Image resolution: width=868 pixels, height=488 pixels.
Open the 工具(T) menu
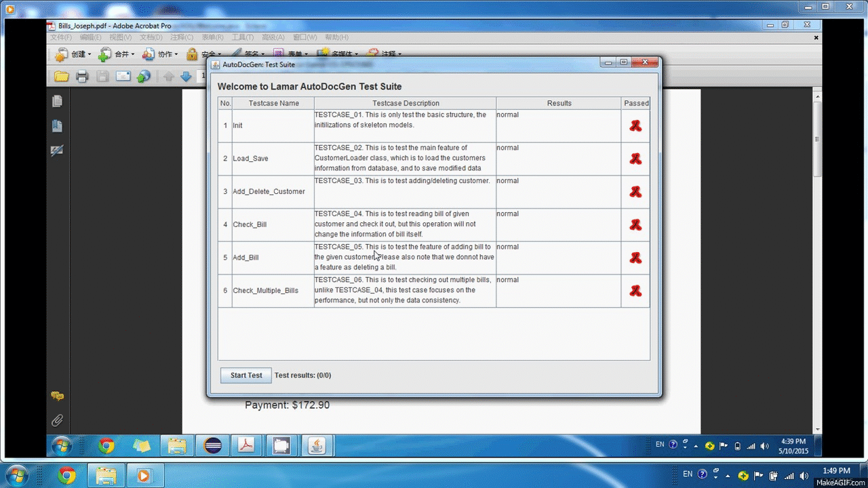(242, 37)
